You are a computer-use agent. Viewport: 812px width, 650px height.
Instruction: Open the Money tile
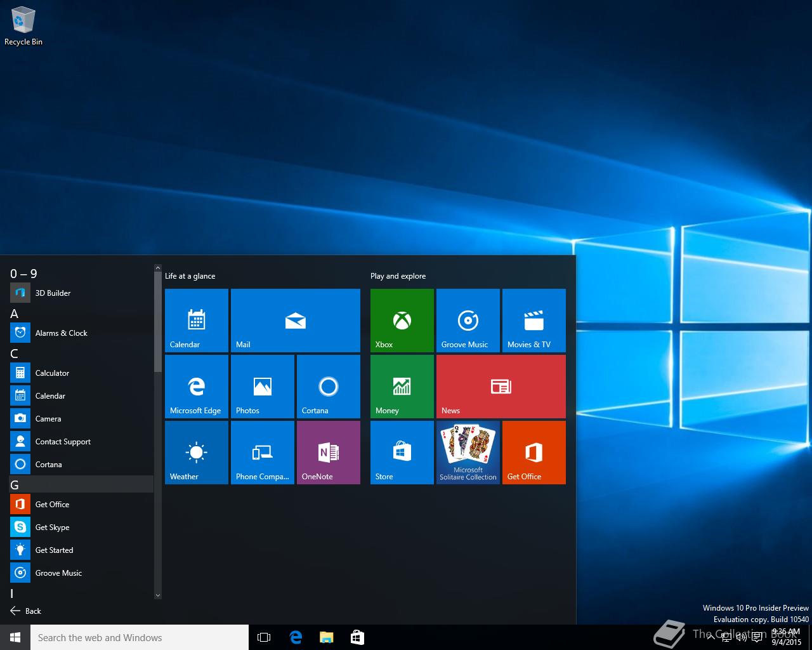(x=402, y=387)
